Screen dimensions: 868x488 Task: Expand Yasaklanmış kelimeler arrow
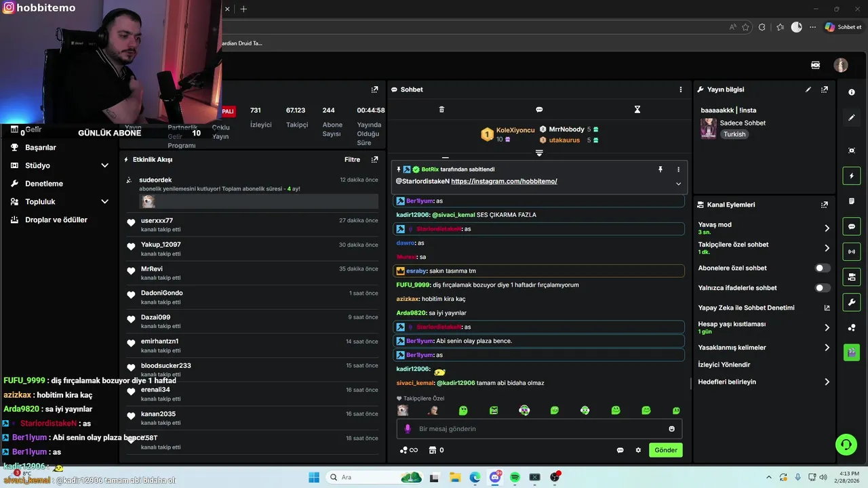click(827, 348)
